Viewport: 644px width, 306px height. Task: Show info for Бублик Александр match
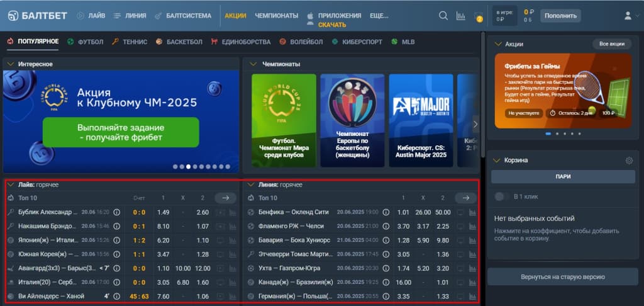click(116, 212)
